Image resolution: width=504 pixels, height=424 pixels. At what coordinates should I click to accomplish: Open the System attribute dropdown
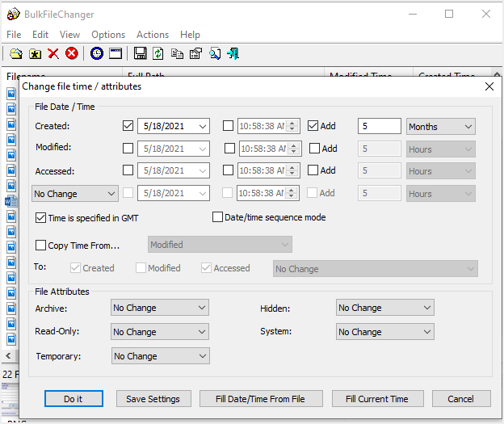coord(385,332)
